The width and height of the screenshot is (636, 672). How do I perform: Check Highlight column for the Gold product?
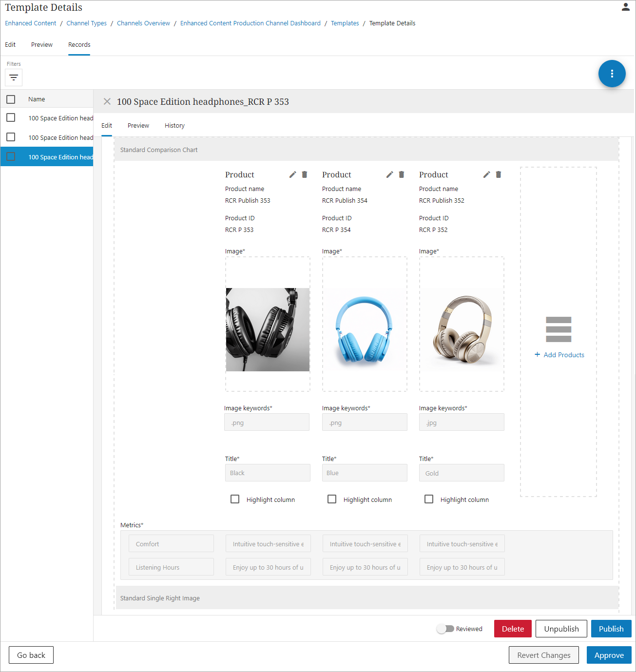pyautogui.click(x=429, y=499)
